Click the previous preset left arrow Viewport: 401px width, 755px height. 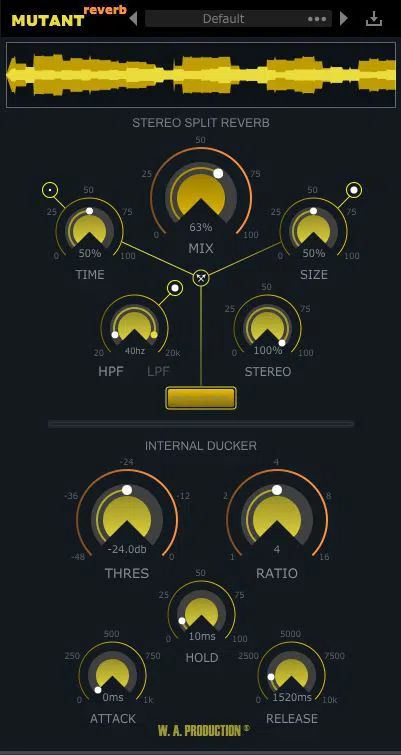(134, 19)
